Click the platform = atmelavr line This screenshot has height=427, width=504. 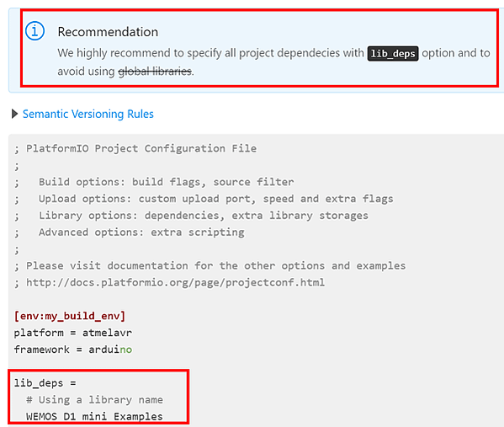click(x=73, y=333)
